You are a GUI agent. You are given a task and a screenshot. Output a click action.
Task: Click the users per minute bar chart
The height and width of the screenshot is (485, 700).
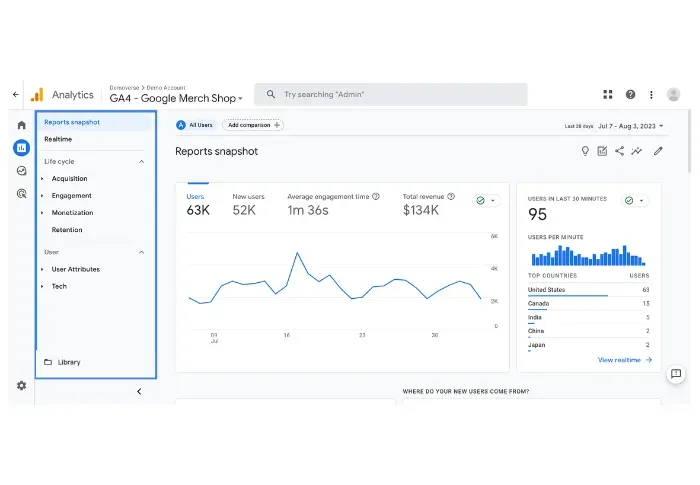[588, 255]
